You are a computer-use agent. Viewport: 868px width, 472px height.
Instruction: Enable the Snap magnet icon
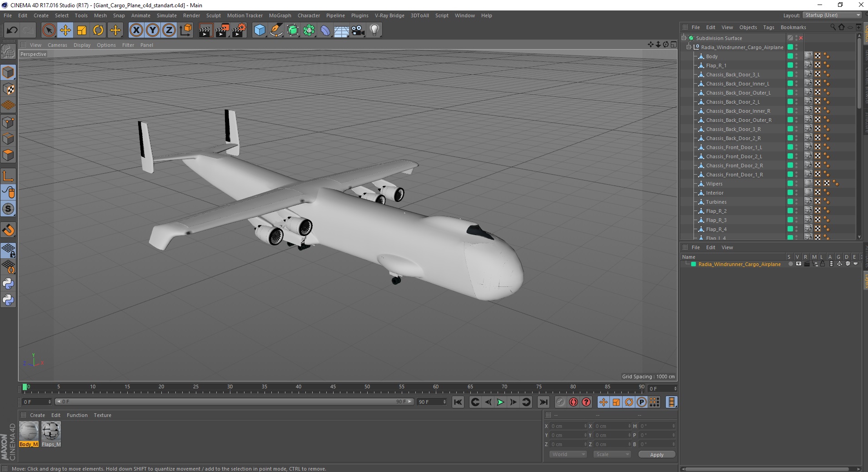tap(8, 230)
